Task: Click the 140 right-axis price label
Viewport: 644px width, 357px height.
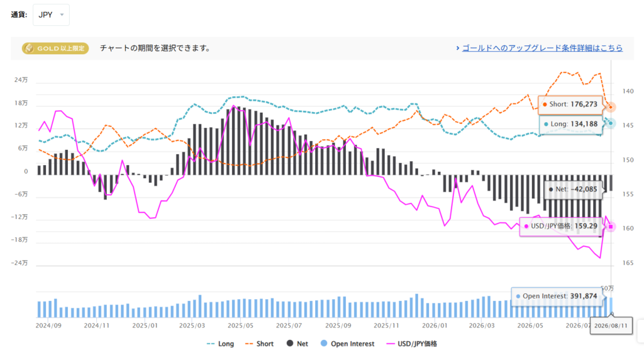Action: (628, 91)
